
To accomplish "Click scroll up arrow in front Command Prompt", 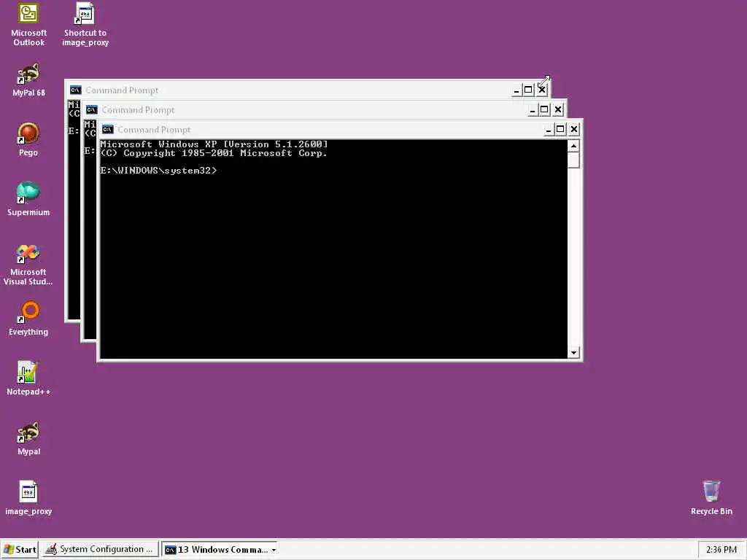I will coord(573,146).
